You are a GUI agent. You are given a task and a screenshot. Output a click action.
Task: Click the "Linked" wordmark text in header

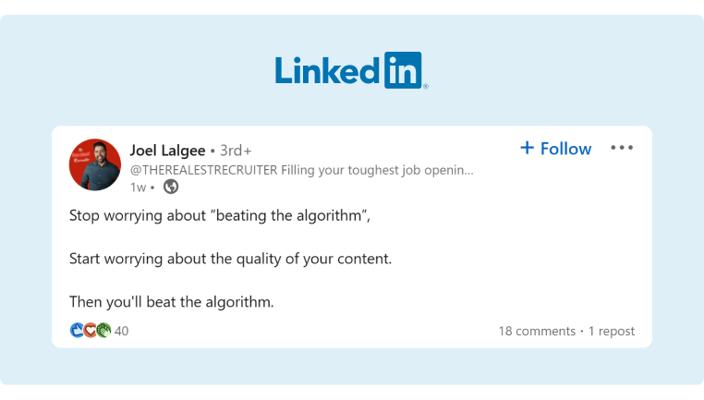(327, 70)
